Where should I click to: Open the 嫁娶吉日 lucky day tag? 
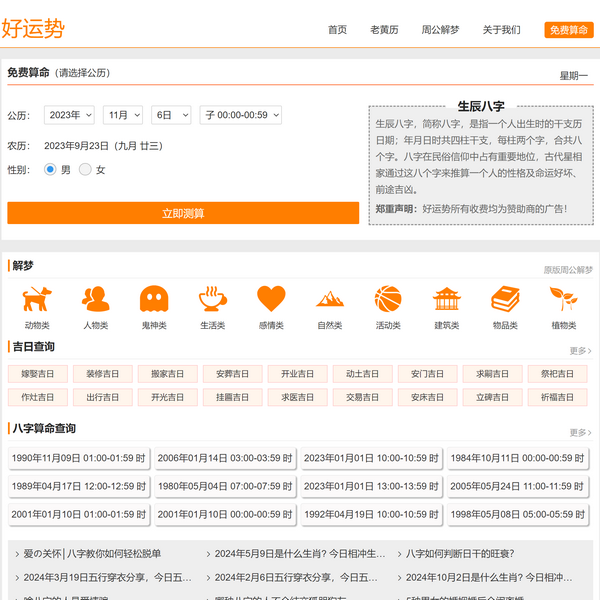38,374
